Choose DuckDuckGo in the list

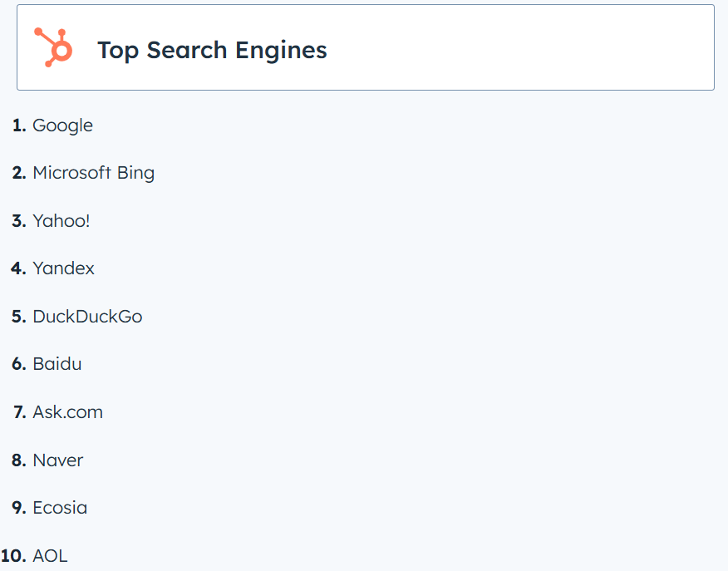click(87, 317)
